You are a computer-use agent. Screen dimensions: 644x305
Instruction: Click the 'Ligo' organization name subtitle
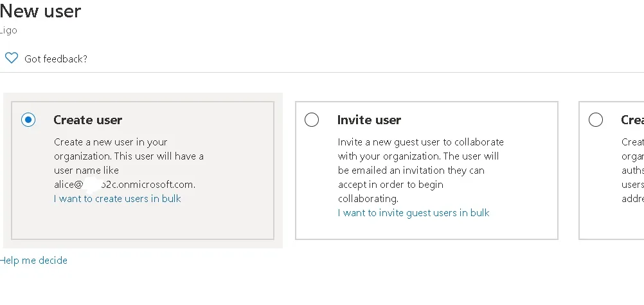(8, 30)
